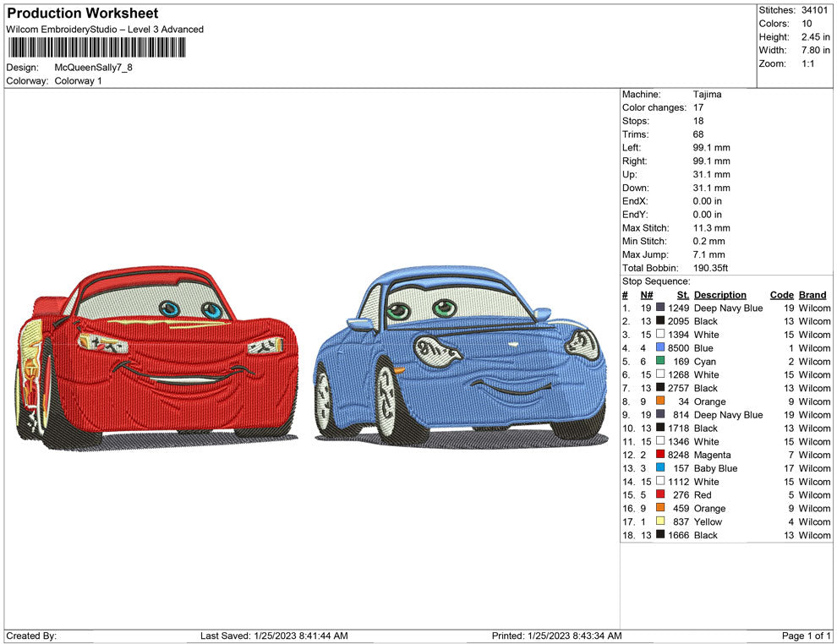Click the Production Worksheet heading

(x=82, y=14)
